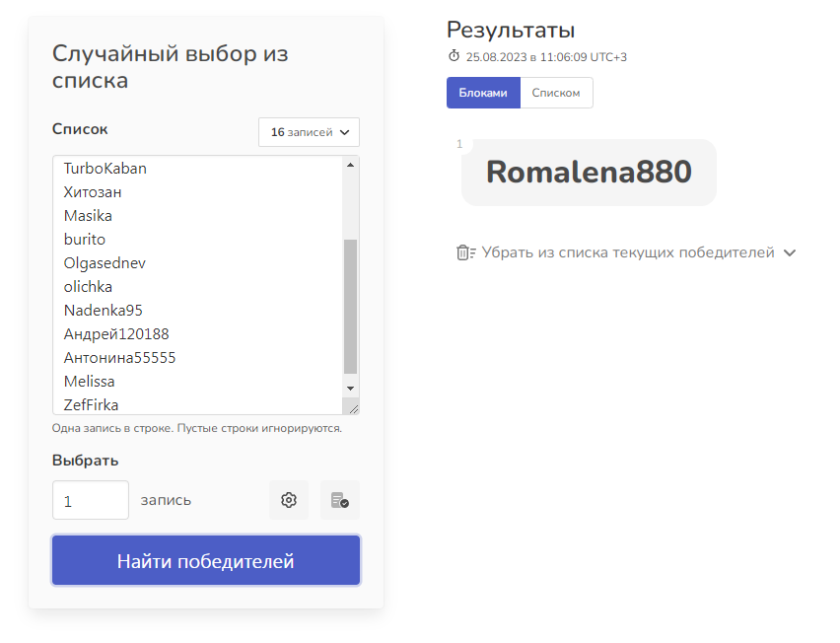The image size is (840, 643).
Task: Click the Masika entry
Action: 88,215
